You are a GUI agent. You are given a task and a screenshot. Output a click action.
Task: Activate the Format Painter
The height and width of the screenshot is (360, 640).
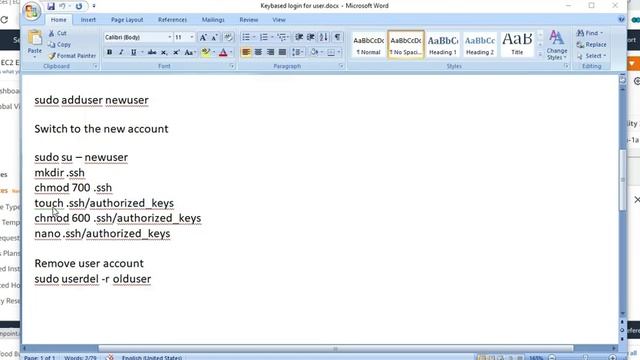(x=72, y=56)
